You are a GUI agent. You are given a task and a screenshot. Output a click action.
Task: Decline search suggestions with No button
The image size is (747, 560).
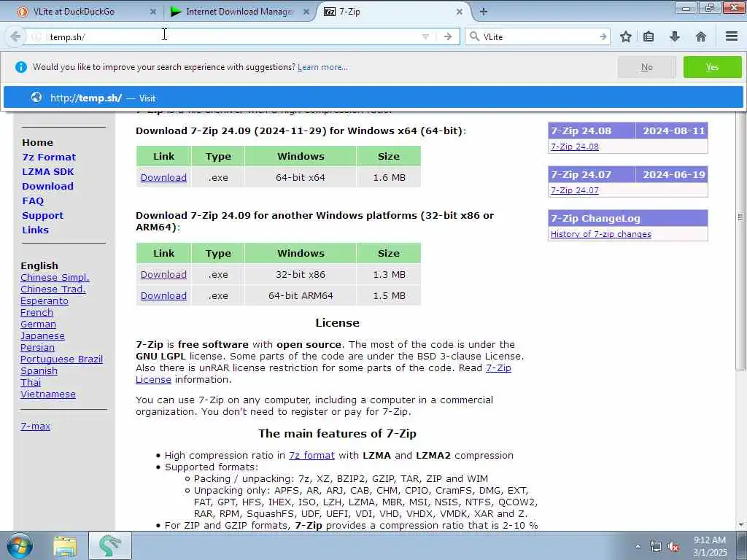click(646, 67)
